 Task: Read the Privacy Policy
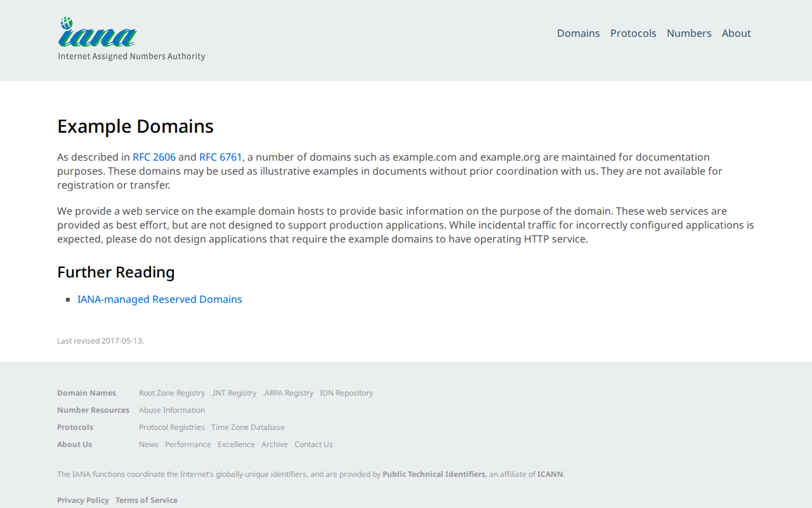[x=83, y=500]
